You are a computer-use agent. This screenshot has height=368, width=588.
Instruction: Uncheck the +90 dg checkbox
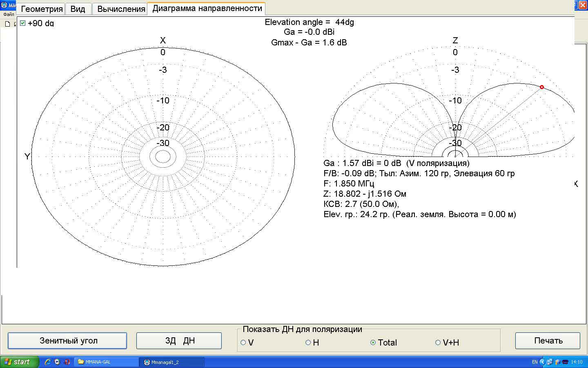(x=23, y=23)
